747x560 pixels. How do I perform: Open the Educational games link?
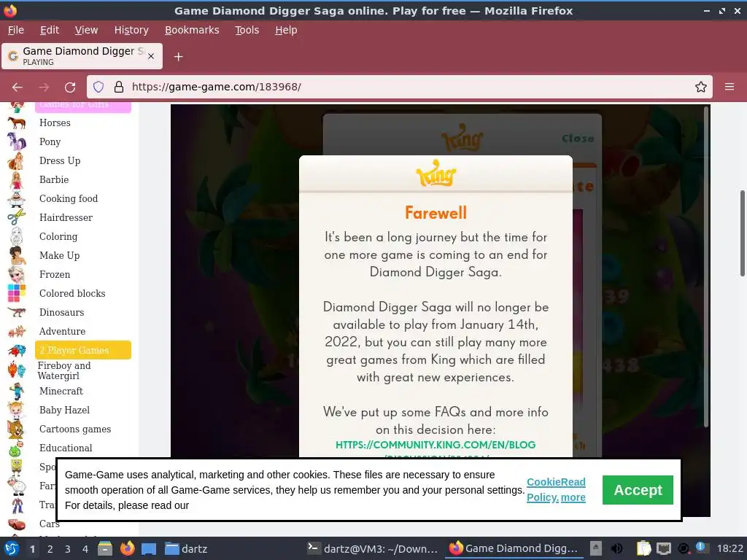pyautogui.click(x=66, y=448)
